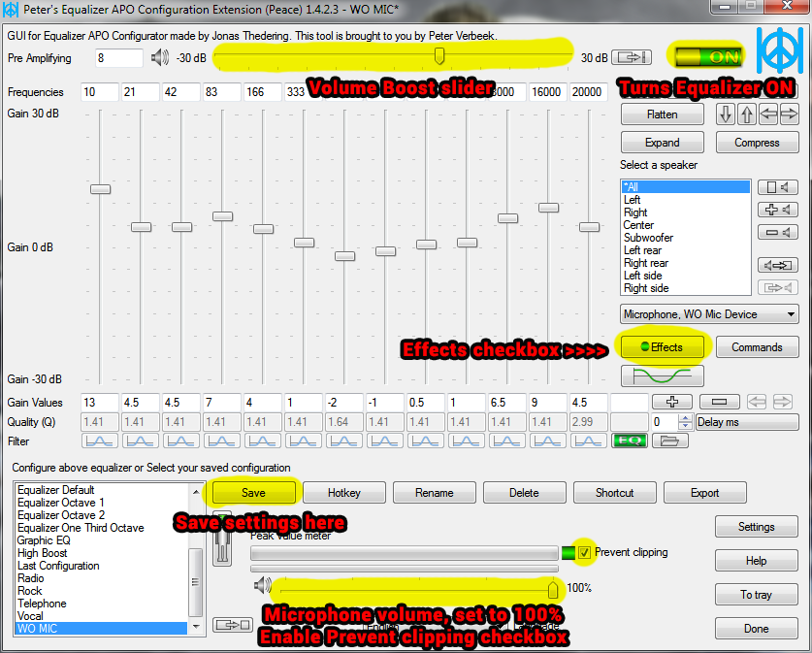
Task: Open the Commands button
Action: coord(757,347)
